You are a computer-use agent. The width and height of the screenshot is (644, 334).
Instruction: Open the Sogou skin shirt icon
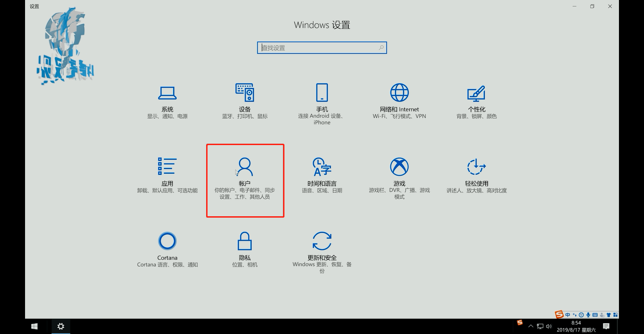click(x=609, y=315)
